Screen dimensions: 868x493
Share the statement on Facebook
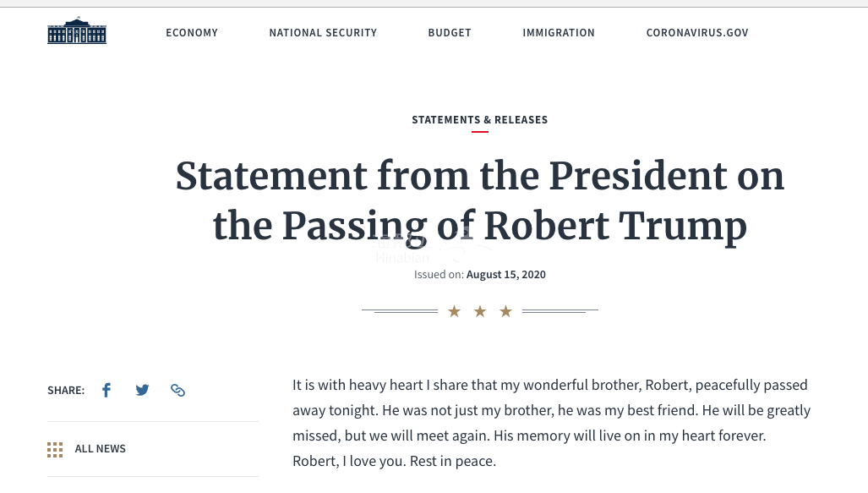pos(106,390)
